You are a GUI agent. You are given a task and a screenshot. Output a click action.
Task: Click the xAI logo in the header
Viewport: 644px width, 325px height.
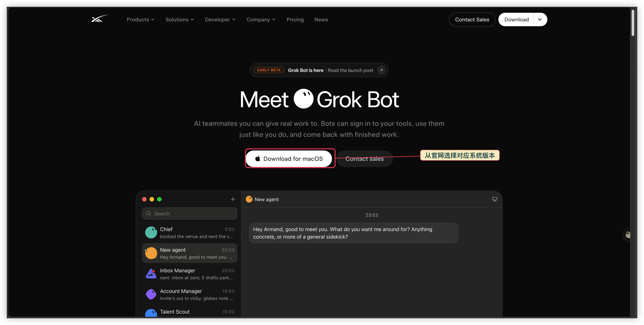(100, 19)
